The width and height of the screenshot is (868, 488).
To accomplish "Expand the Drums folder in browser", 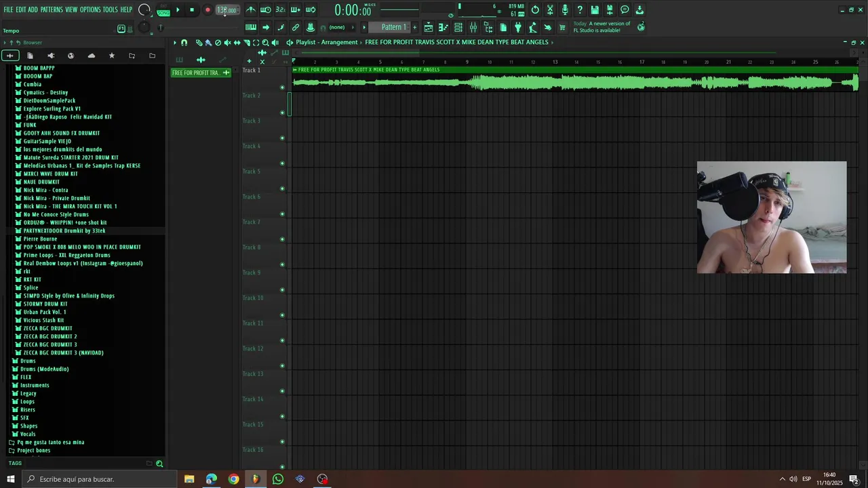I will (28, 361).
